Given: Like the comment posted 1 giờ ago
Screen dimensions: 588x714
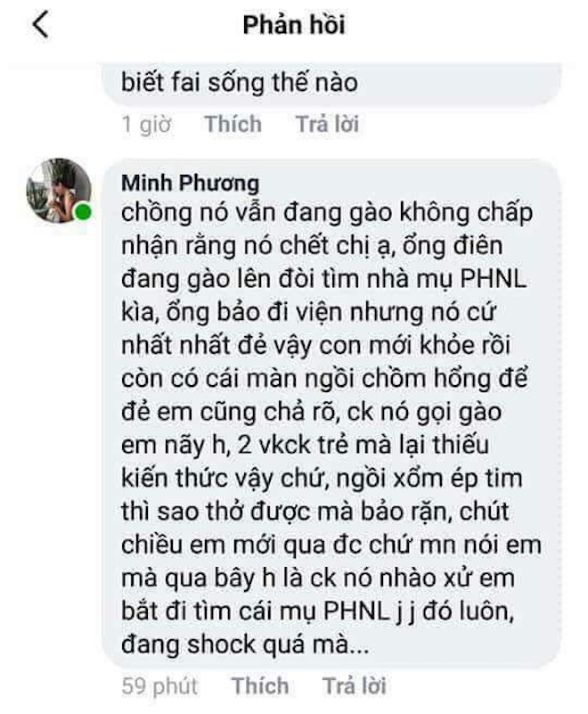Looking at the screenshot, I should 233,124.
